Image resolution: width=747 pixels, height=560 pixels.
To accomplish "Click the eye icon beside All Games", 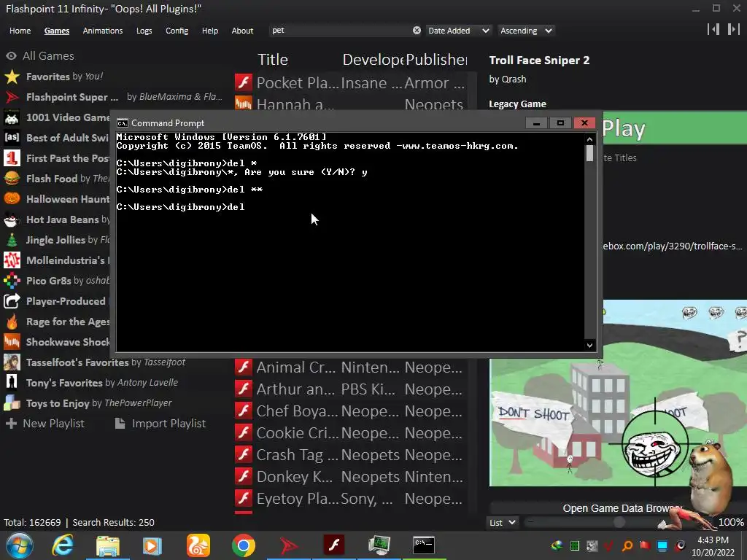I will tap(12, 55).
